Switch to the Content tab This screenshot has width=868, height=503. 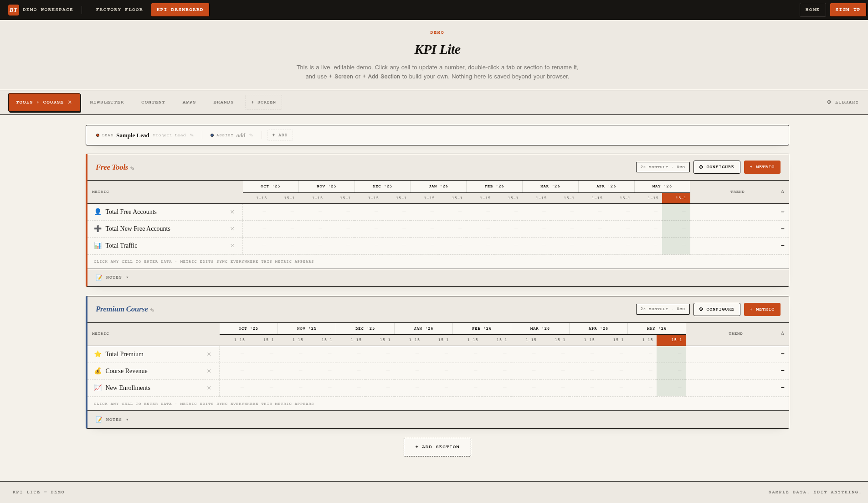[x=153, y=102]
